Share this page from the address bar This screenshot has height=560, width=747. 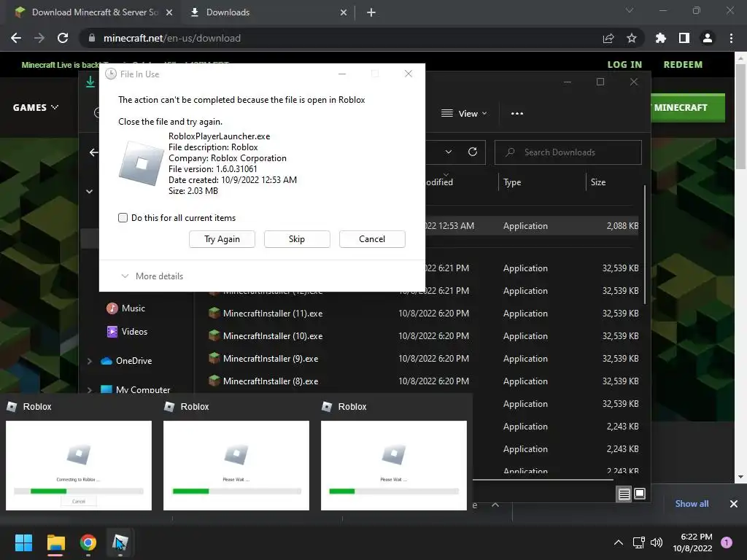pyautogui.click(x=608, y=38)
